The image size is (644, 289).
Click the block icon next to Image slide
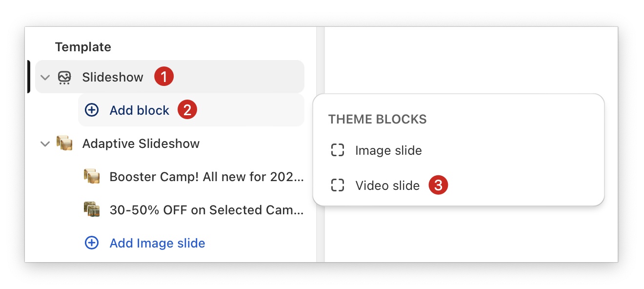[338, 150]
